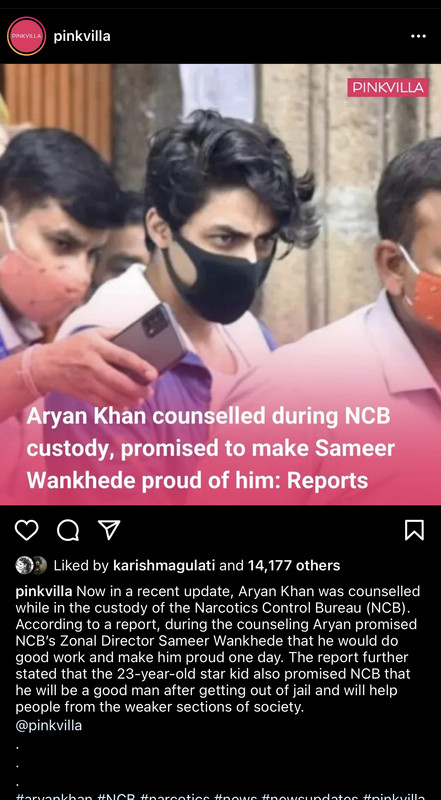
Task: View the list of 14,177 others
Action: coord(293,565)
